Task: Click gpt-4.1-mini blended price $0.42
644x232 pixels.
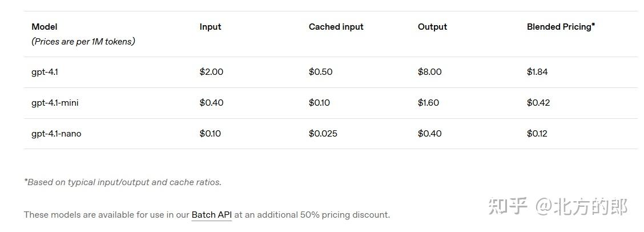Action: pos(538,103)
